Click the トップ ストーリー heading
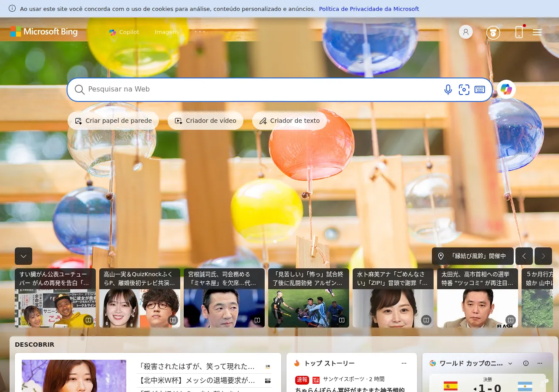The height and width of the screenshot is (392, 559). click(x=329, y=363)
